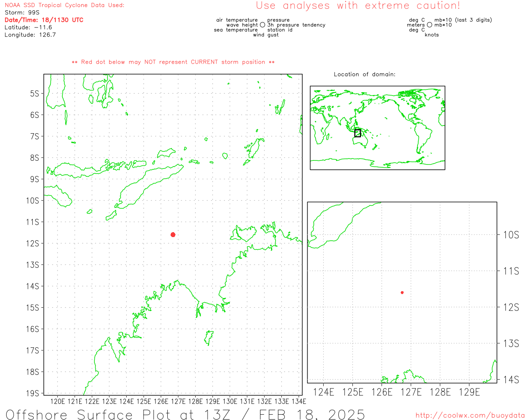Viewport: 525px width, 420px height.
Task: Click the red storm dot on main map
Action: (173, 235)
